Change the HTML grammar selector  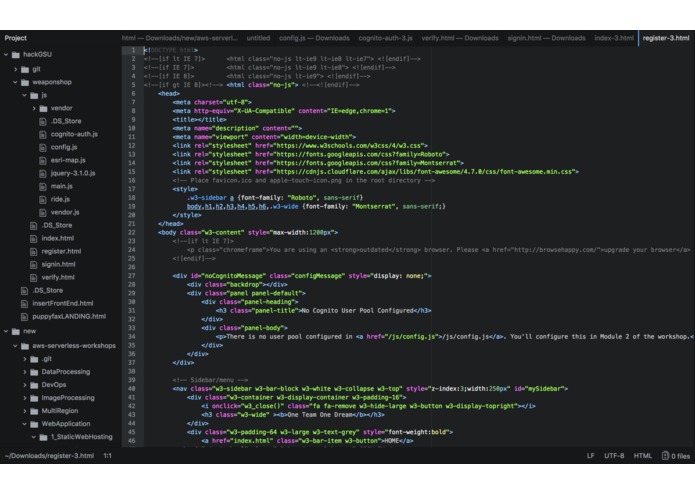643,455
